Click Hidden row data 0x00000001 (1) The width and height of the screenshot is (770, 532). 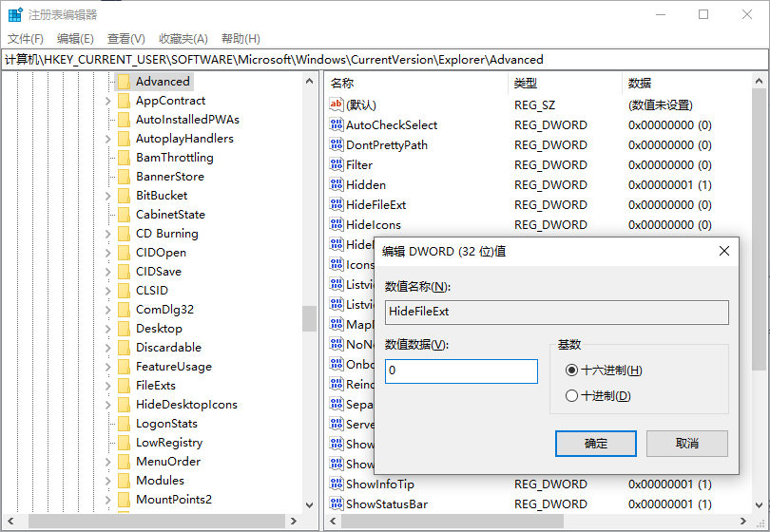pos(670,185)
